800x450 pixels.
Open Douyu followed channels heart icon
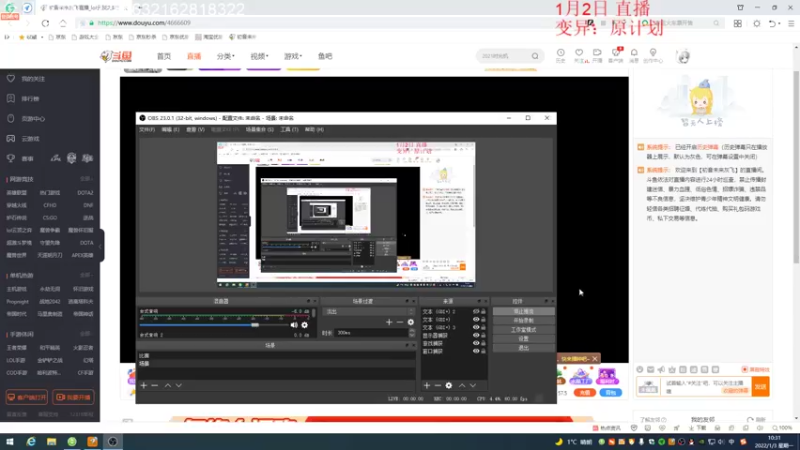579,53
